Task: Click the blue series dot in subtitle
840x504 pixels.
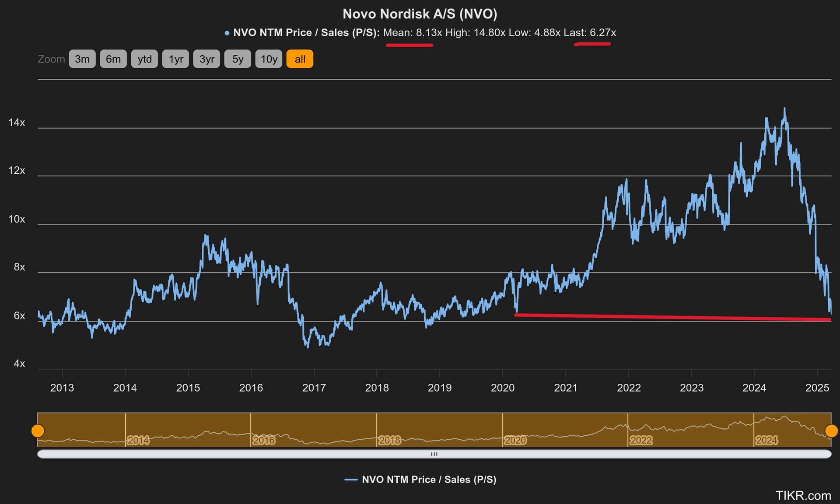Action: [x=227, y=33]
